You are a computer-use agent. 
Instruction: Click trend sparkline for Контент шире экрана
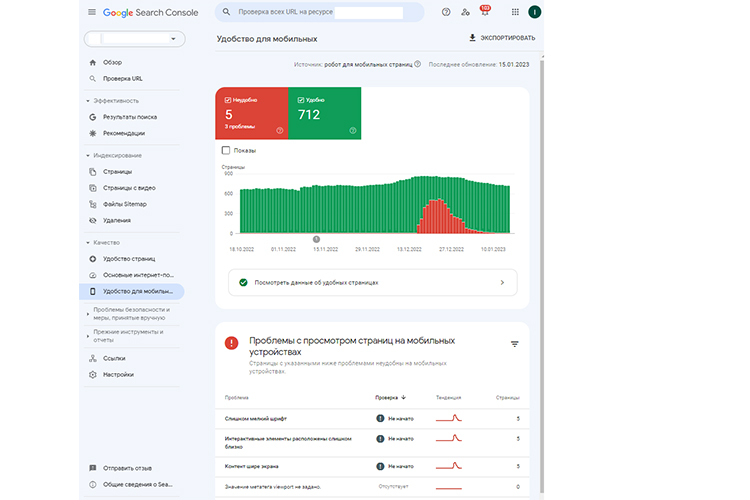point(449,466)
